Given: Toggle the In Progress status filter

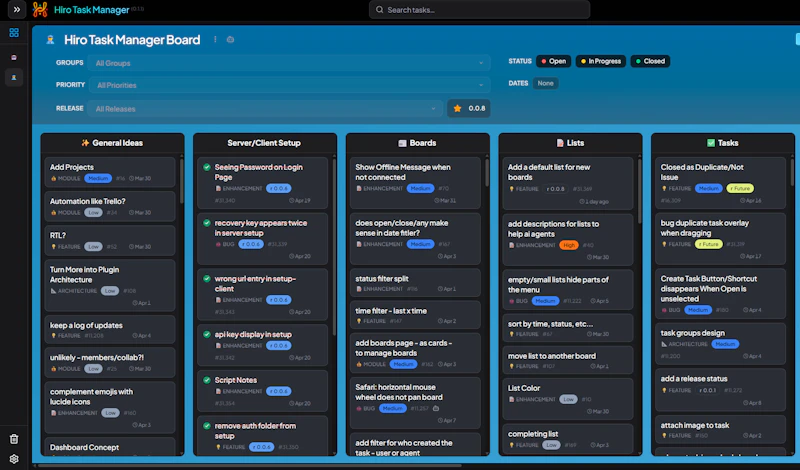Looking at the screenshot, I should point(601,61).
